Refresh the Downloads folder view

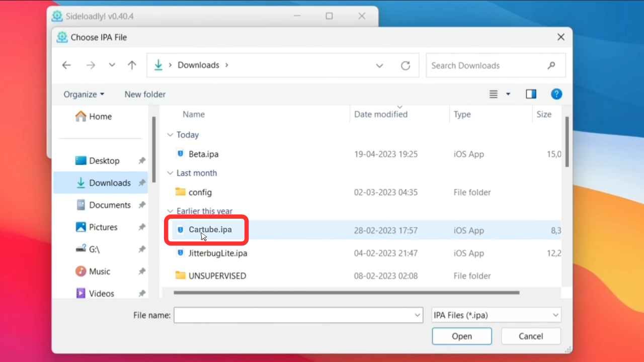[x=406, y=65]
